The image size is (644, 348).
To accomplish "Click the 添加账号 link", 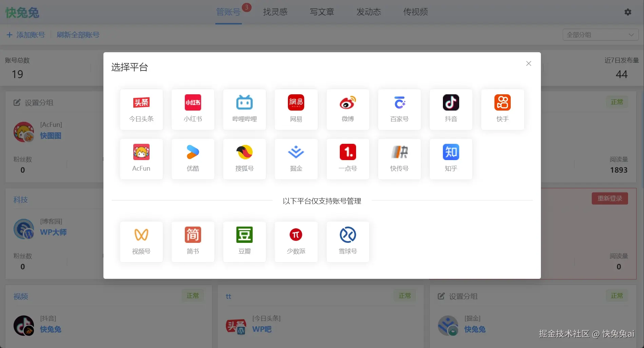I will pos(26,35).
